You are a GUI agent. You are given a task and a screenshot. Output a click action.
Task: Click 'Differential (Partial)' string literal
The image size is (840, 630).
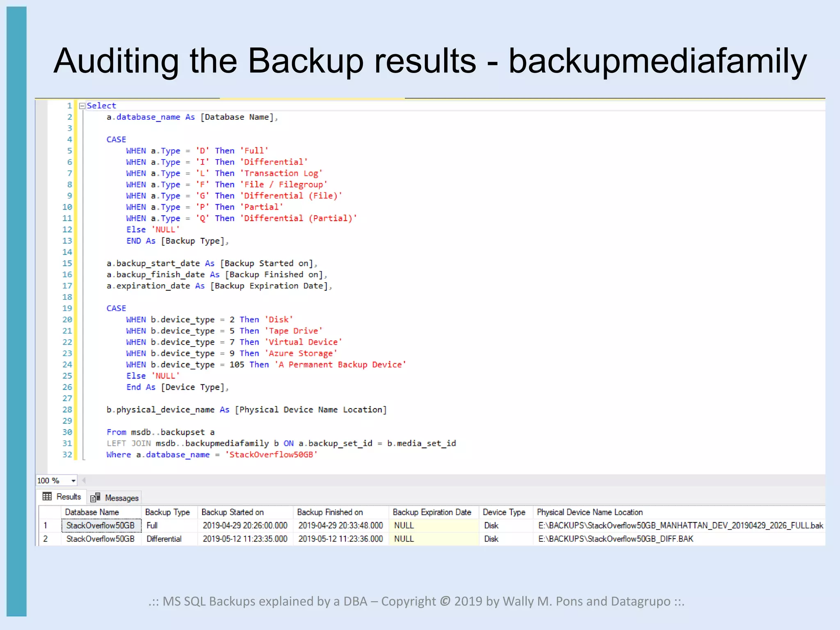[298, 219]
